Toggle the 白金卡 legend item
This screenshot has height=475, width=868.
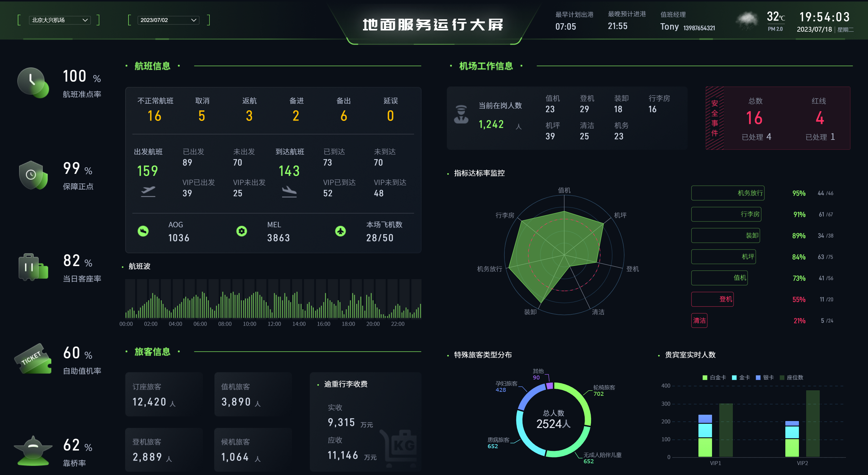pos(714,377)
